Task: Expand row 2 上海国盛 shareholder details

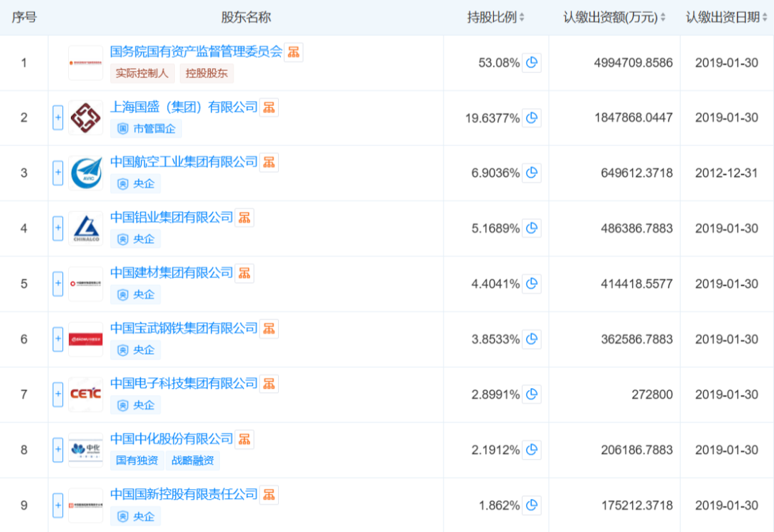Action: pyautogui.click(x=58, y=118)
